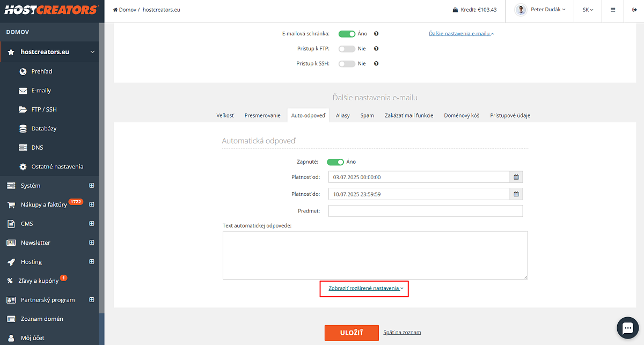The width and height of the screenshot is (644, 345).
Task: Open the SK language dropdown
Action: point(588,10)
